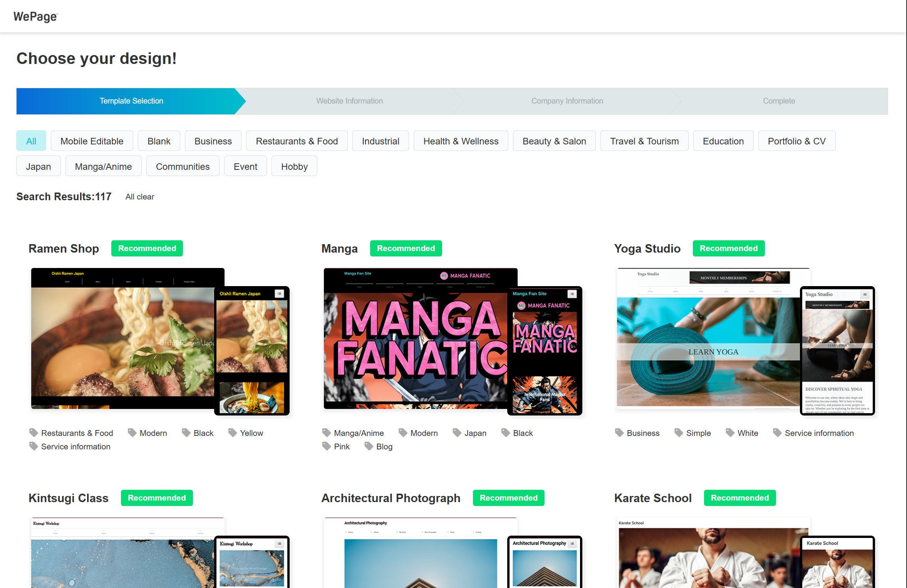
Task: Click Kintsugi Class's Recommended badge
Action: (x=157, y=498)
